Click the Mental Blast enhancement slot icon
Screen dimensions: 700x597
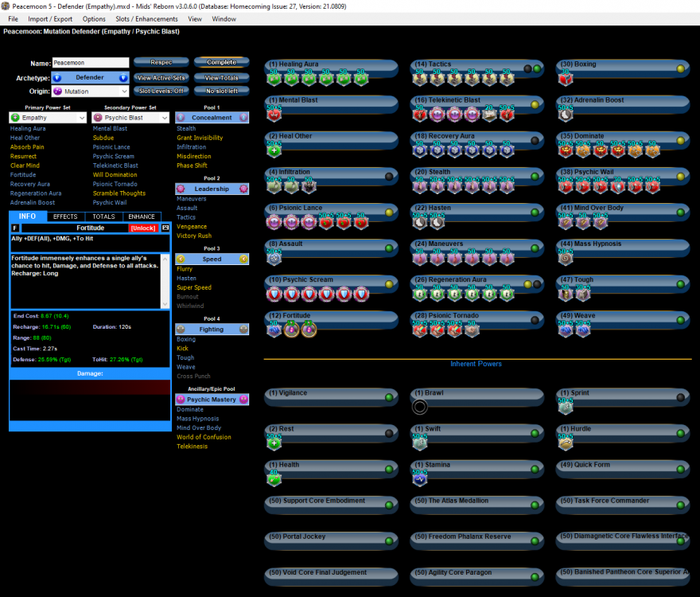pyautogui.click(x=274, y=114)
